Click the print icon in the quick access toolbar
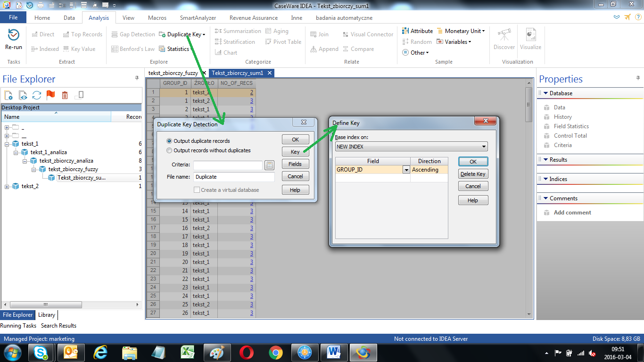Screen dimensions: 644x362 coord(41,5)
